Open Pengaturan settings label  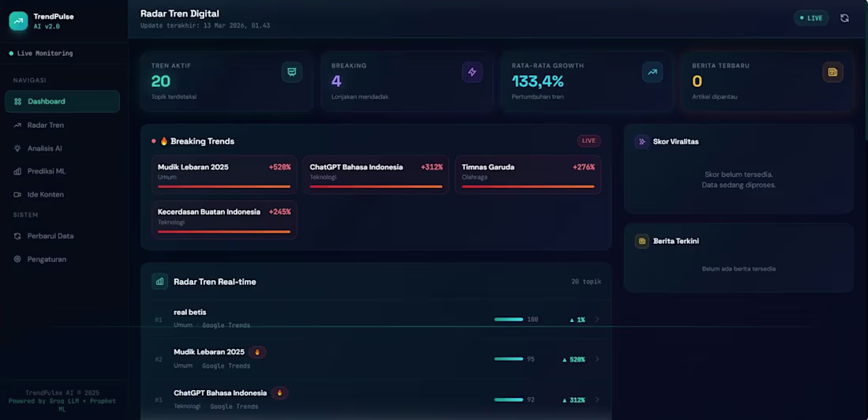(x=47, y=259)
